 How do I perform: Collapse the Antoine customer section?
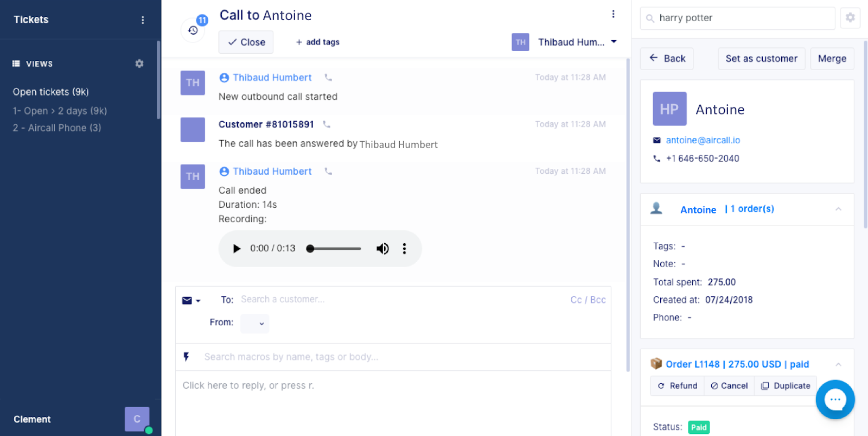838,209
